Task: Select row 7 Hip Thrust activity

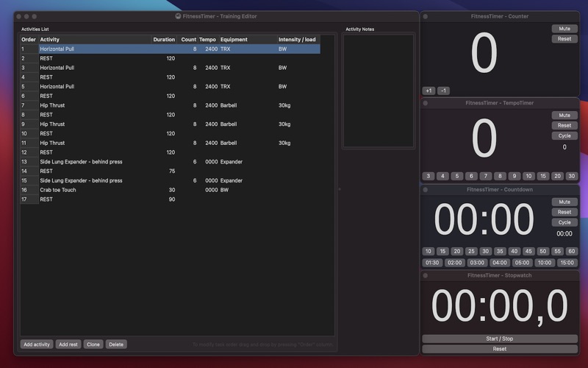Action: [170, 105]
